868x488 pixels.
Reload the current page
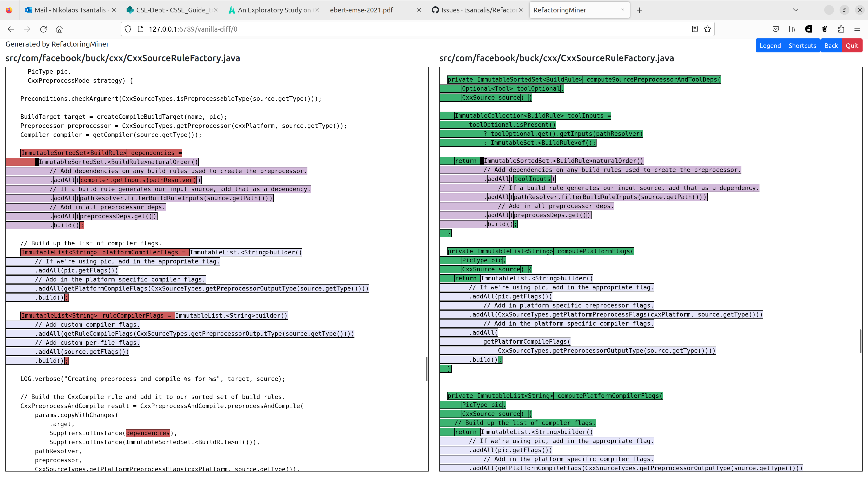[43, 29]
